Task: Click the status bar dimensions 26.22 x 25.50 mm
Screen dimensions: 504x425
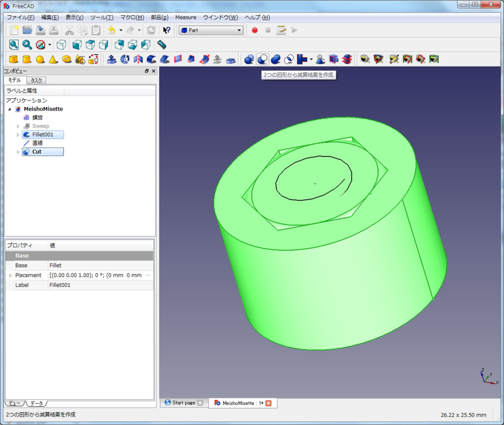Action: [464, 415]
